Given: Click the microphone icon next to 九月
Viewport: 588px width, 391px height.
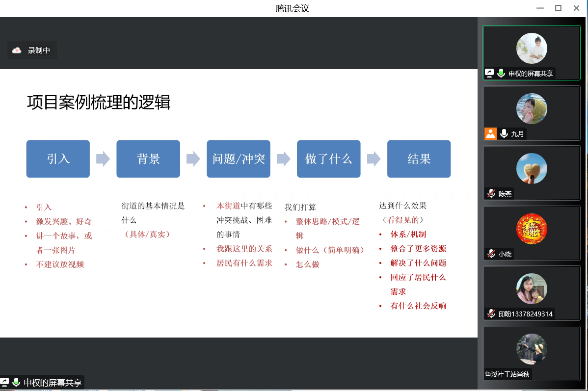Looking at the screenshot, I should [x=504, y=133].
